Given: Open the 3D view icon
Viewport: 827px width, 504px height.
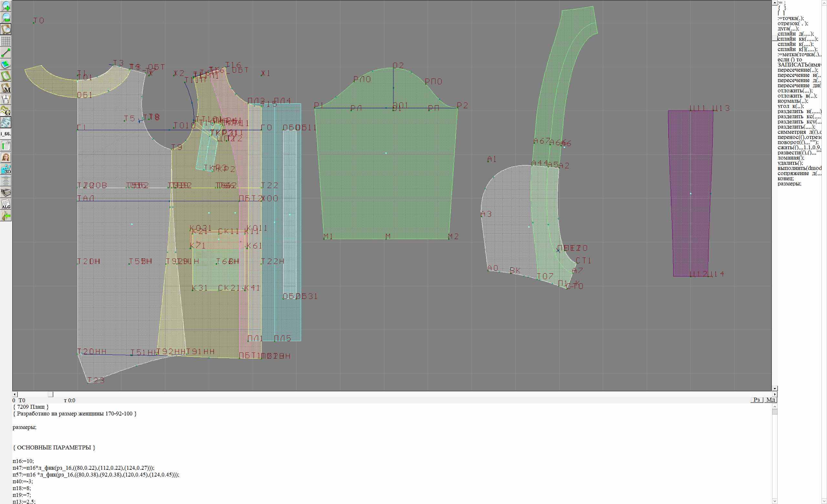Looking at the screenshot, I should (6, 170).
